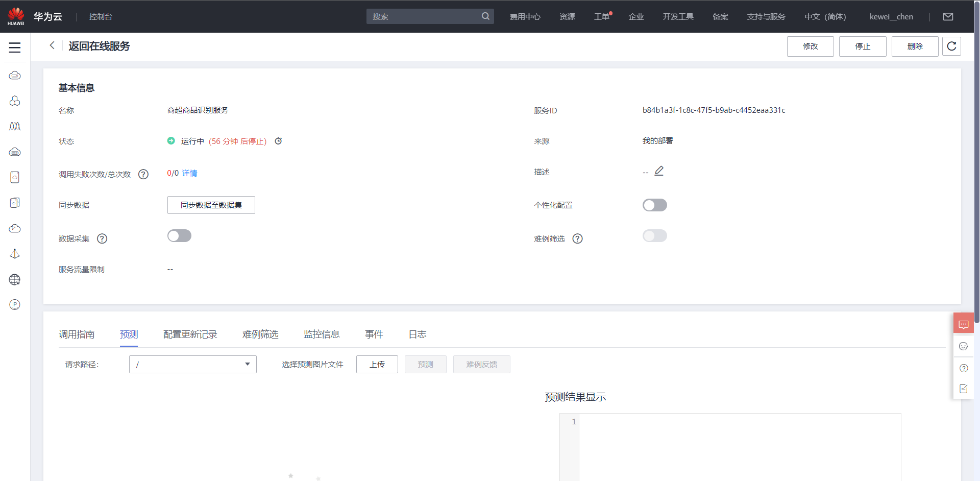The width and height of the screenshot is (980, 481).
Task: Click the red document sidebar icon
Action: [15, 177]
